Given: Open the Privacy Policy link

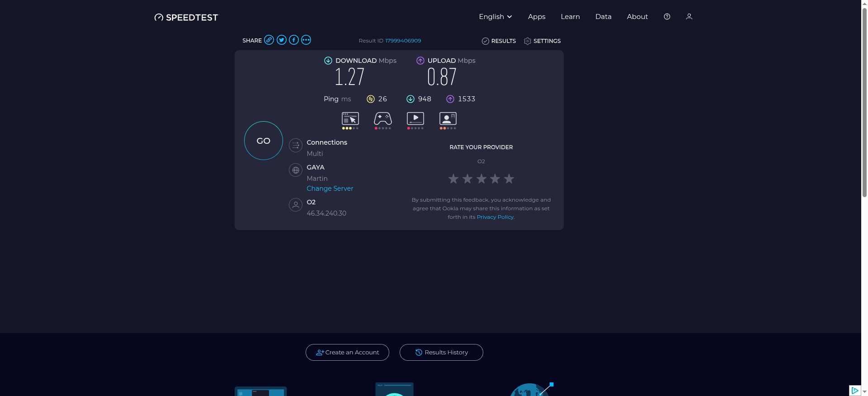Looking at the screenshot, I should [495, 217].
